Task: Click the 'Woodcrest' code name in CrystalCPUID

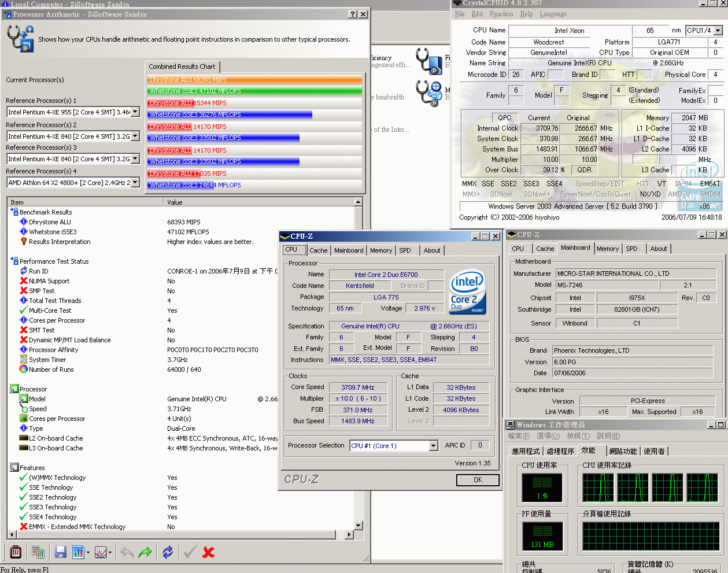Action: (549, 42)
